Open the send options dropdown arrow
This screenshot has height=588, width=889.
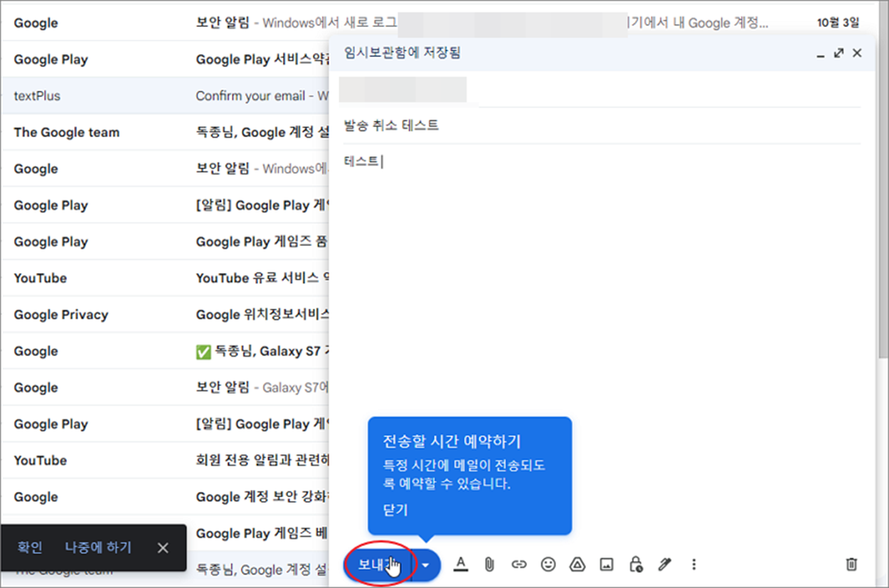426,565
